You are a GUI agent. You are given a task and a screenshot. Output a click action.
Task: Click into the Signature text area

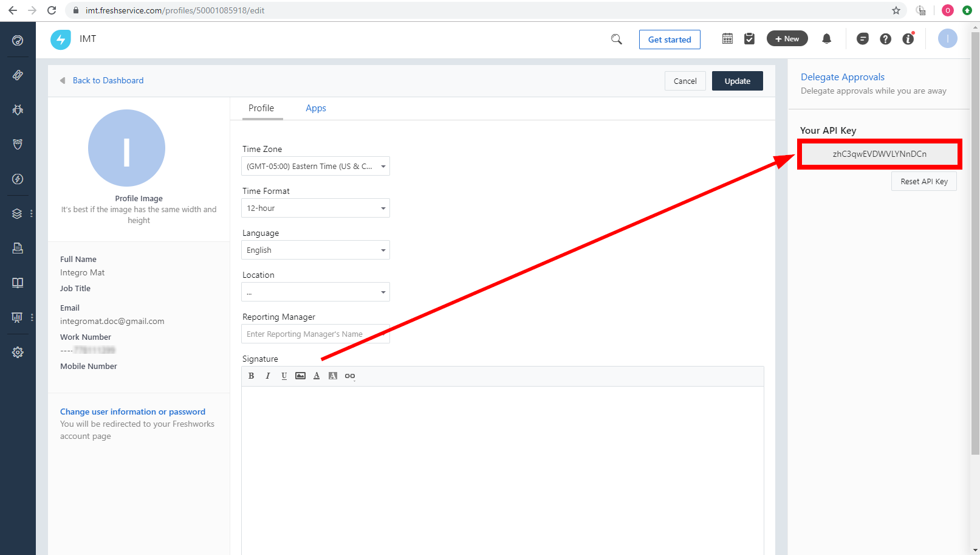coord(502,471)
